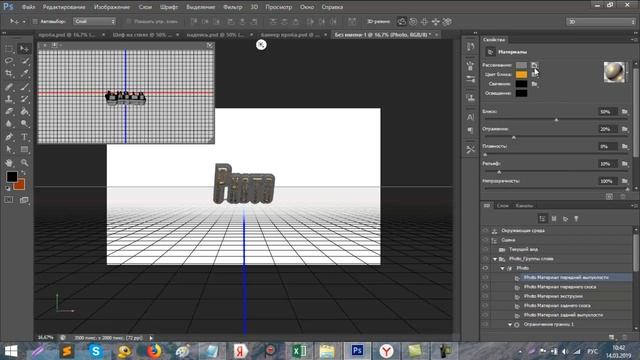The height and width of the screenshot is (360, 640).
Task: Filter 3D panel by whole scene
Action: coord(542,219)
